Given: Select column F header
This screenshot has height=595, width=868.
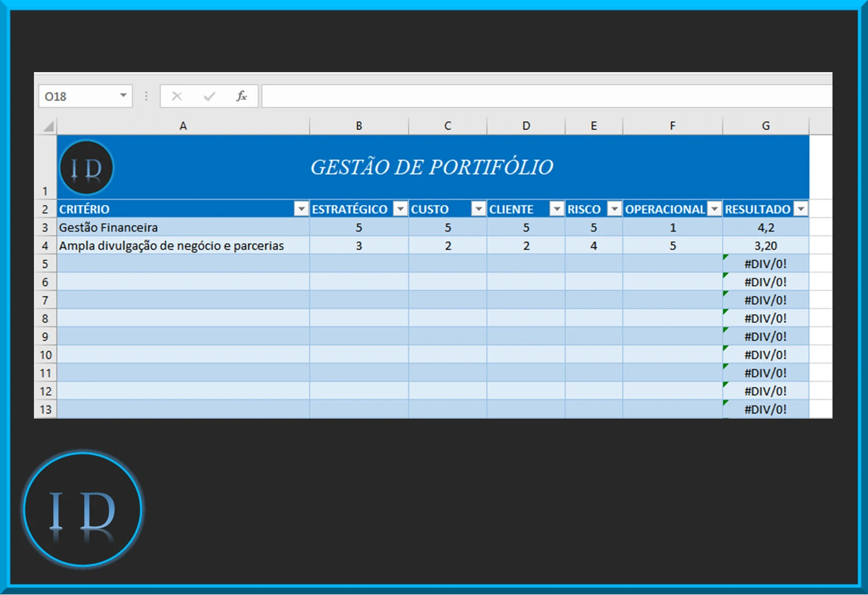Looking at the screenshot, I should click(672, 126).
